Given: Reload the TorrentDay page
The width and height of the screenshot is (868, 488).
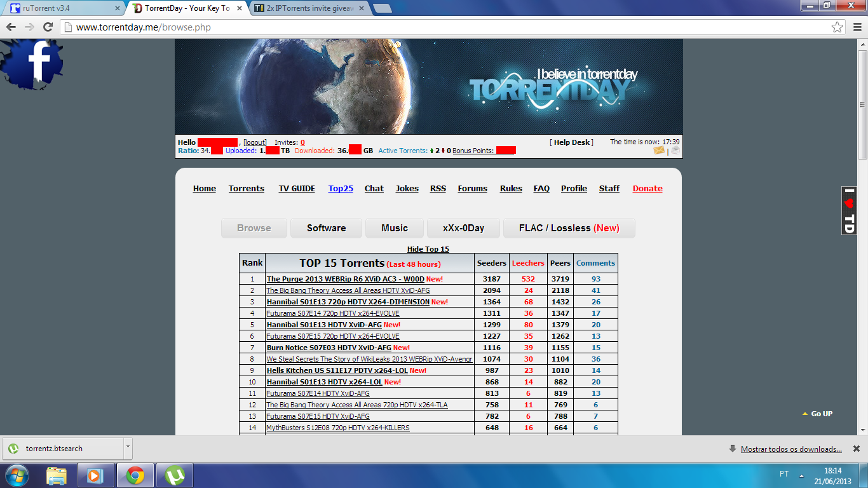Looking at the screenshot, I should (48, 27).
